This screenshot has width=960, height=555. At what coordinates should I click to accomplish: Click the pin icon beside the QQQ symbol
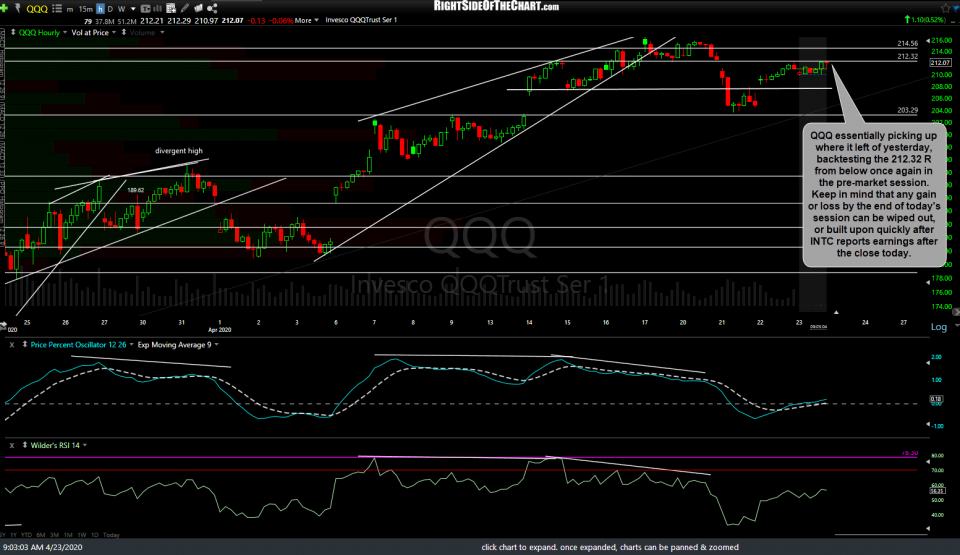point(17,8)
